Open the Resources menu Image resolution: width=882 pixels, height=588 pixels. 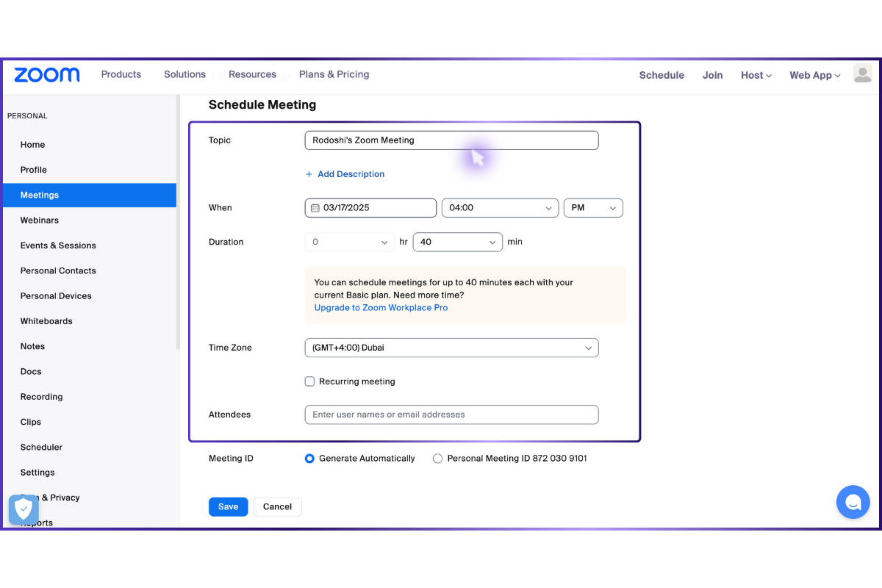point(252,74)
